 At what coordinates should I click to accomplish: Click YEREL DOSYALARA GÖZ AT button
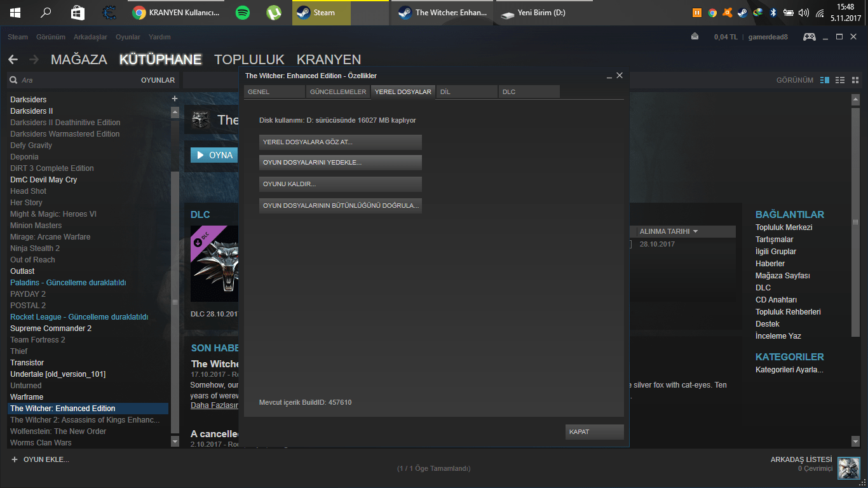(341, 142)
